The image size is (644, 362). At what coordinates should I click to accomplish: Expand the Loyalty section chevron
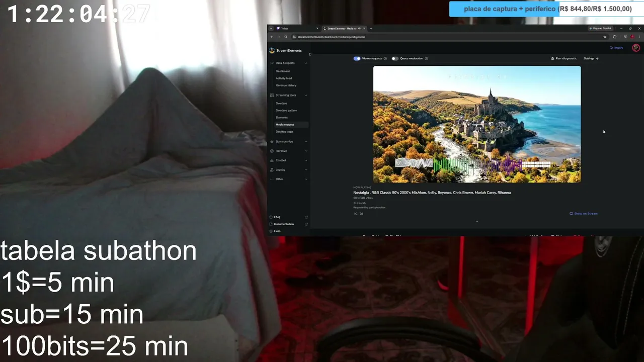(306, 169)
